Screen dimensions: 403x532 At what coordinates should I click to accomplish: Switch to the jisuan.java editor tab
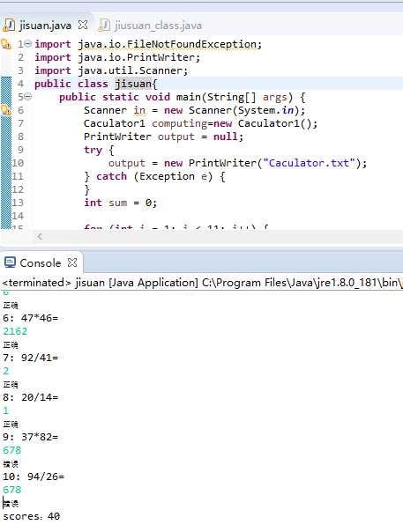coord(45,26)
